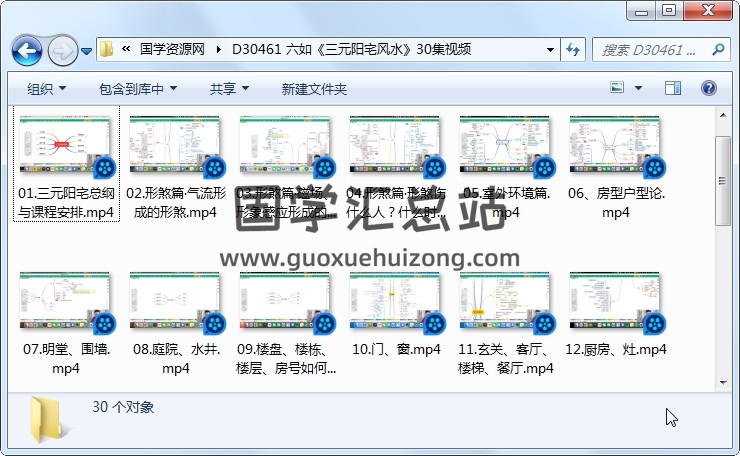Open the address bar history dropdown
Image resolution: width=740 pixels, height=456 pixels.
tap(550, 50)
